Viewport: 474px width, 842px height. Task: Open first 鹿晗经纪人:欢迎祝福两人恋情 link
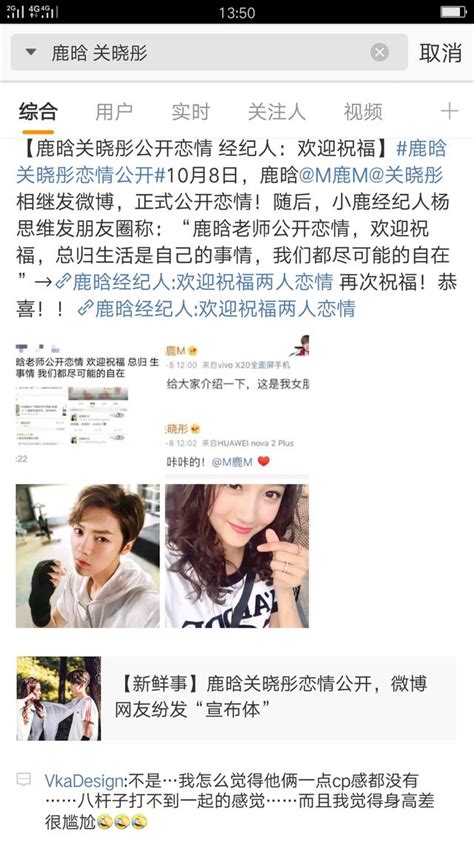coord(194,282)
